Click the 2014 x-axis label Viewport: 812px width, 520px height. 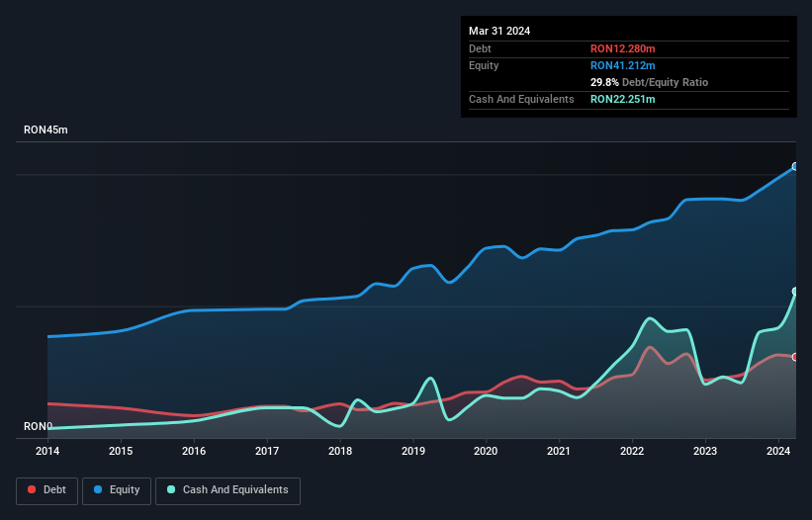click(47, 451)
